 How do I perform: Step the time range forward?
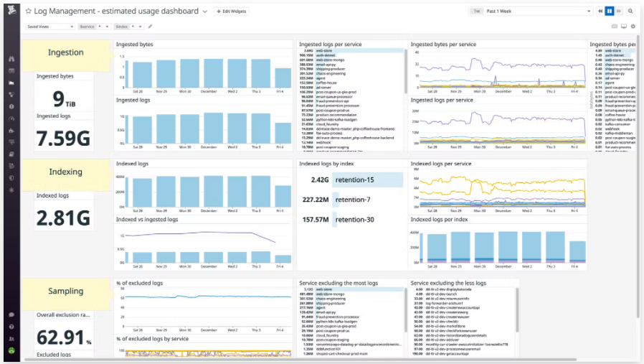tap(619, 11)
